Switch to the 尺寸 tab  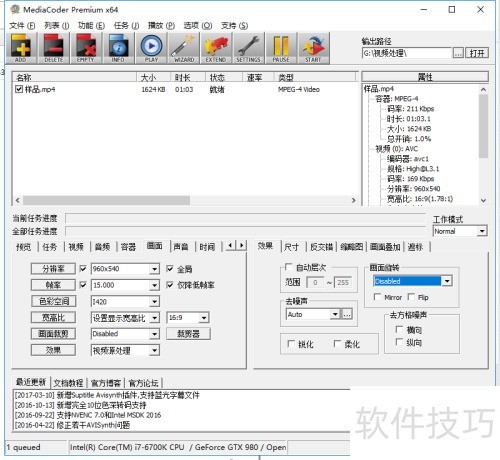(292, 247)
